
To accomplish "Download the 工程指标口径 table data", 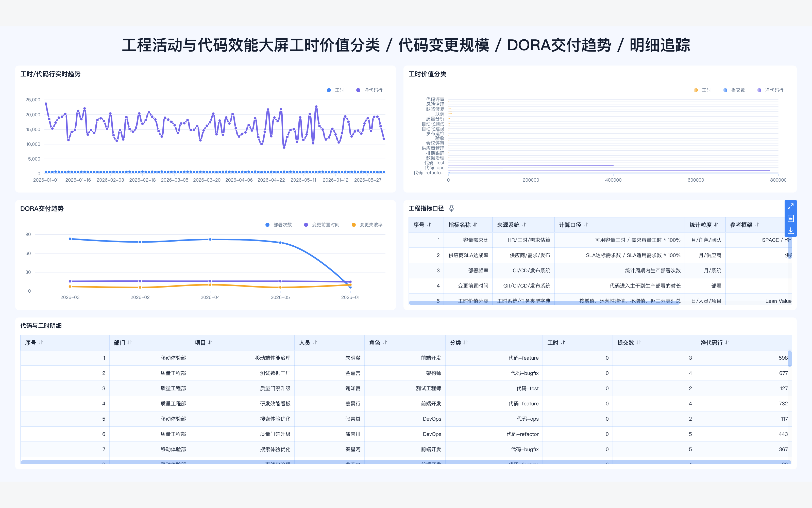I will [790, 230].
